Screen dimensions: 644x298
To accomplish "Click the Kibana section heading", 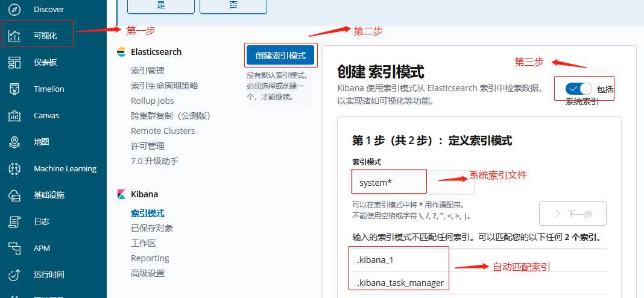I will pyautogui.click(x=144, y=194).
